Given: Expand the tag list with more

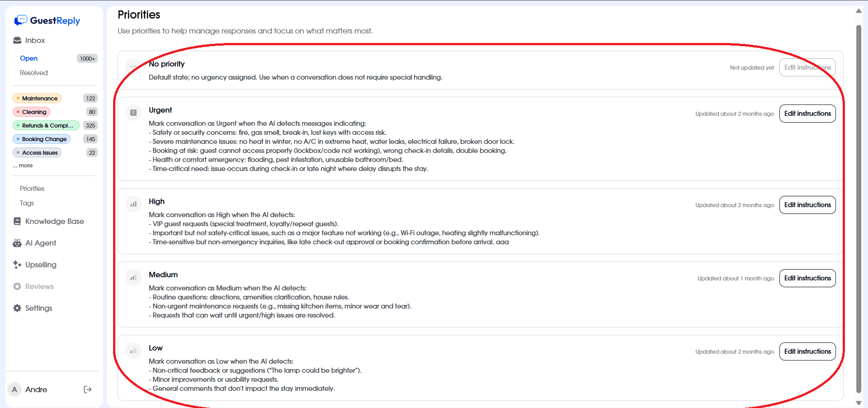Looking at the screenshot, I should (x=23, y=166).
